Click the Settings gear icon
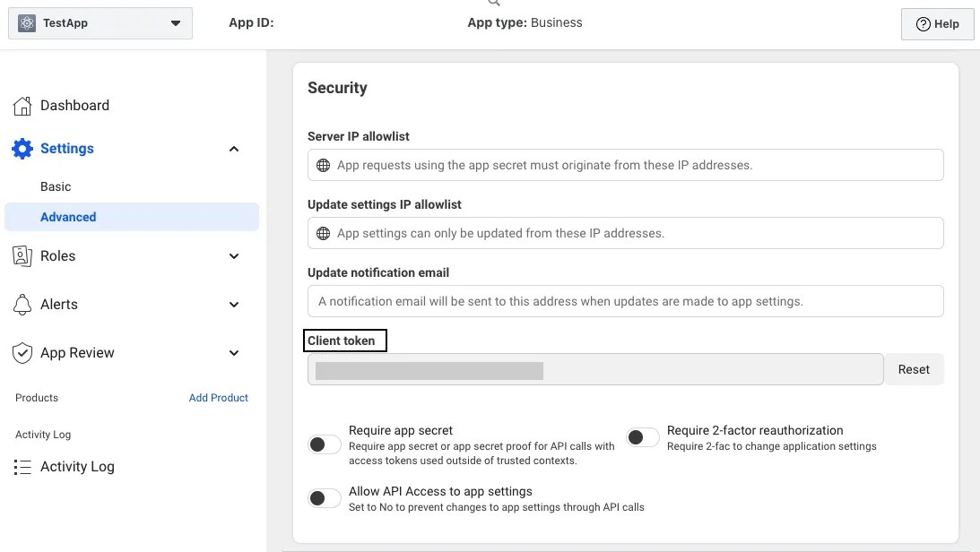980x552 pixels. [x=22, y=148]
